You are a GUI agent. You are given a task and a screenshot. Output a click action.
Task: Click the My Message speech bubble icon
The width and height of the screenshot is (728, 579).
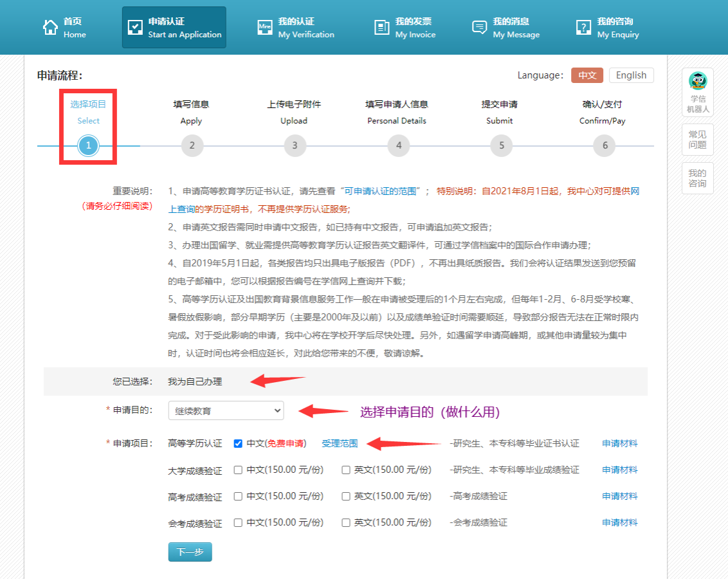click(x=479, y=27)
